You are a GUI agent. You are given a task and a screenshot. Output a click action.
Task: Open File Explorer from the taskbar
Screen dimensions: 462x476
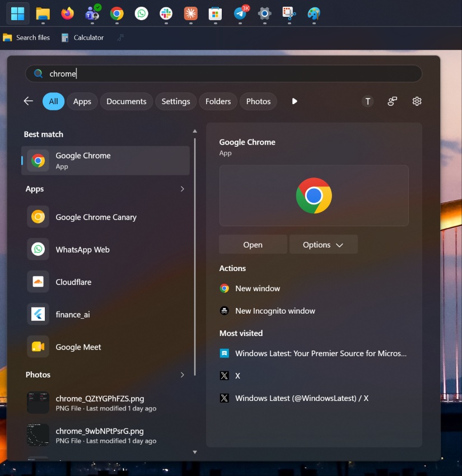pos(43,13)
